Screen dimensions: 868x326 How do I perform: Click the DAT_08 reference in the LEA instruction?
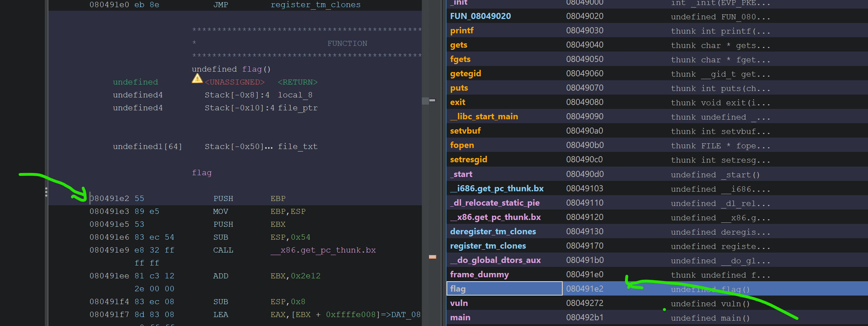405,315
